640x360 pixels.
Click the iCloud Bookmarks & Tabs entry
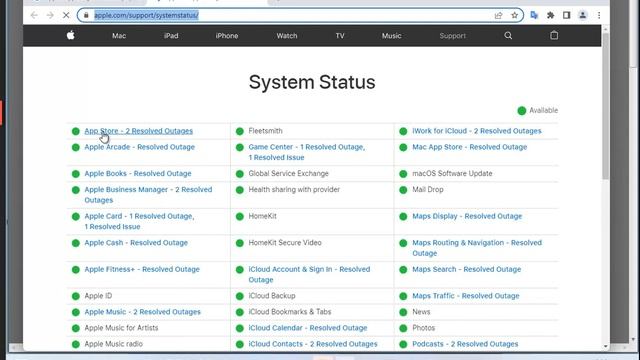(x=290, y=312)
